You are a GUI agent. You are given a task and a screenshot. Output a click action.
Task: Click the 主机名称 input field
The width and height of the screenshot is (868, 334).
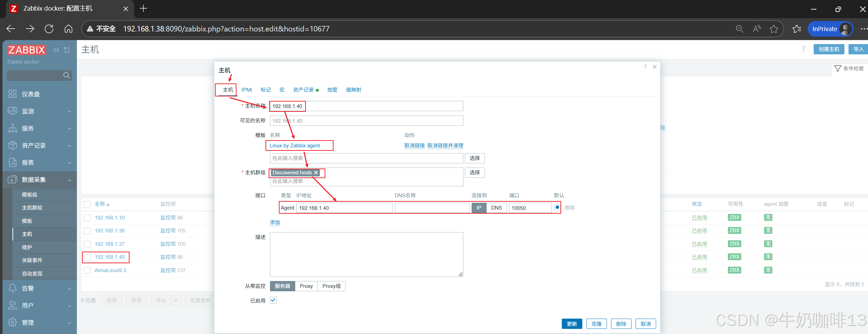366,106
